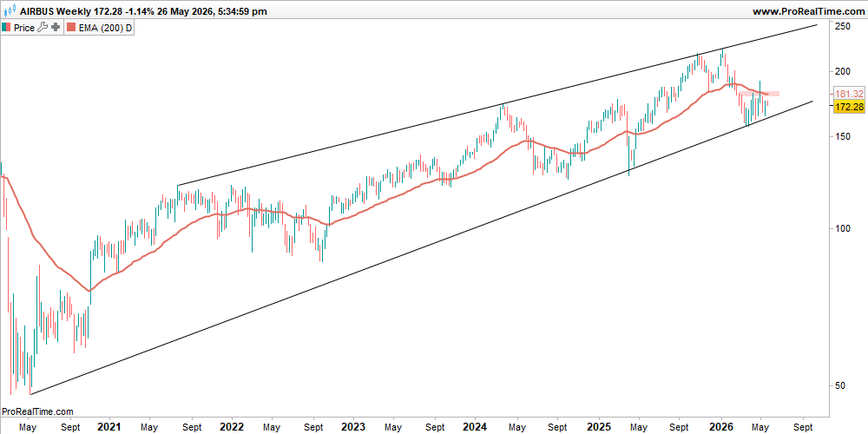Click the 2023 year label on time axis
Screen dimensions: 868x434
[353, 427]
